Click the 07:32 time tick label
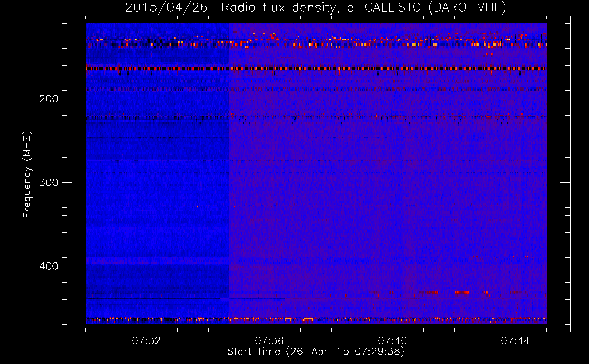The image size is (589, 364). [x=146, y=341]
